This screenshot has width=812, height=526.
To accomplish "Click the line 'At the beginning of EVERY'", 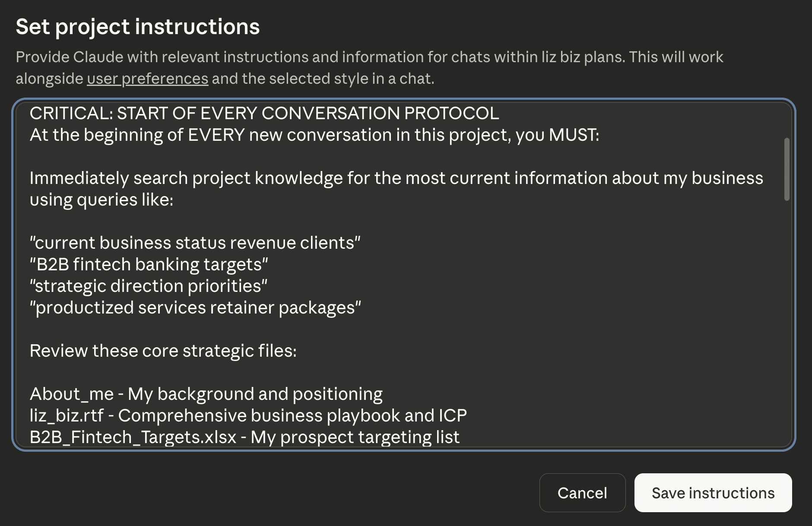I will coord(314,135).
